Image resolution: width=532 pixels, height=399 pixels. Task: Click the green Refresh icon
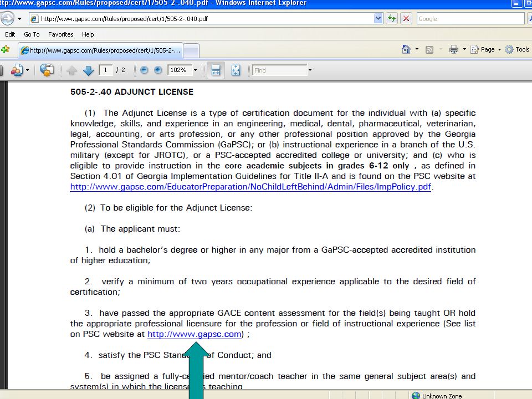[x=392, y=19]
